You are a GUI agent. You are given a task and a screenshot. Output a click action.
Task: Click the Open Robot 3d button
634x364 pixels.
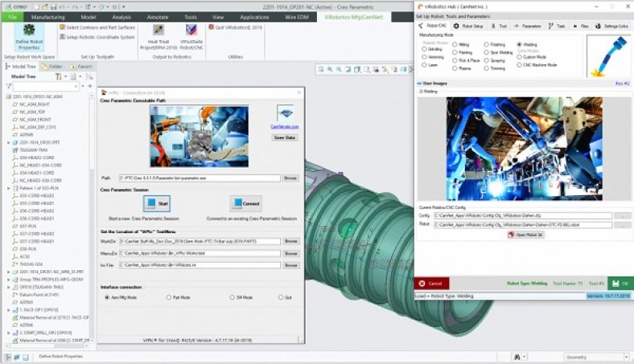click(x=525, y=235)
